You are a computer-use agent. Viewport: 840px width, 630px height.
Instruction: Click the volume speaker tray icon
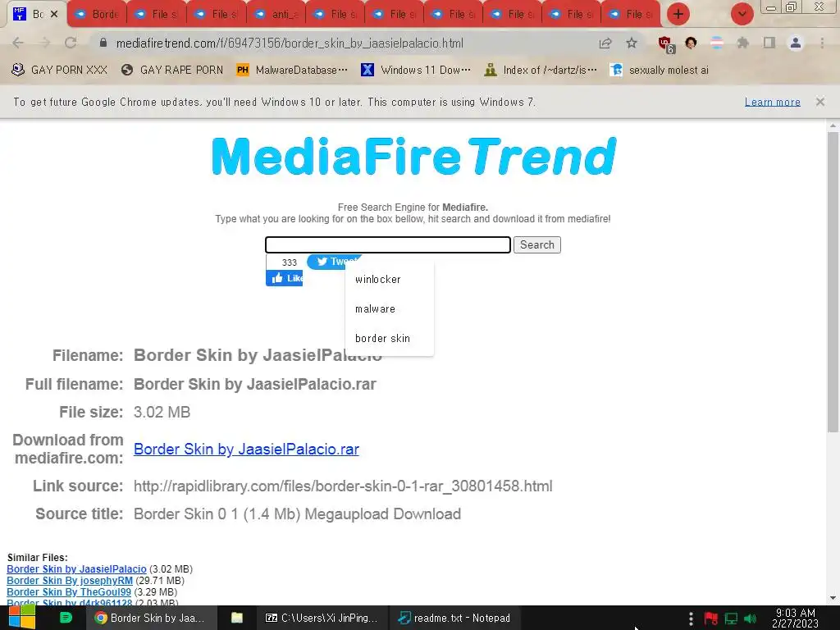[x=750, y=619]
